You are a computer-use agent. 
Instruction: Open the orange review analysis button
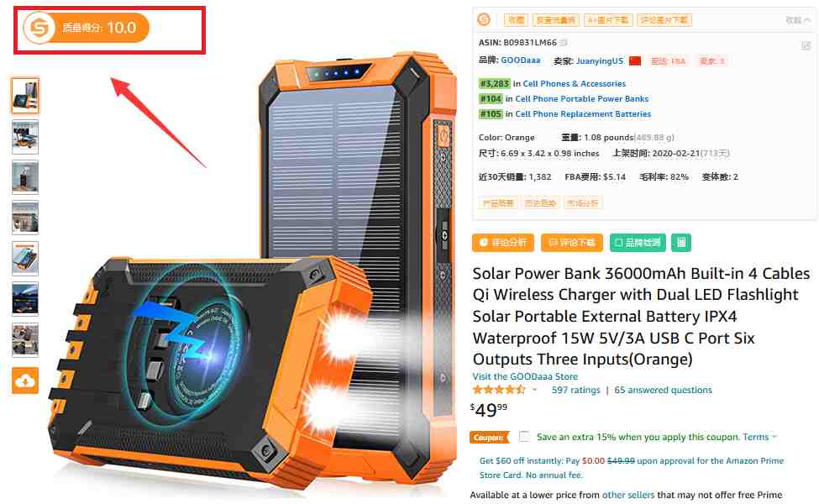[x=503, y=242]
